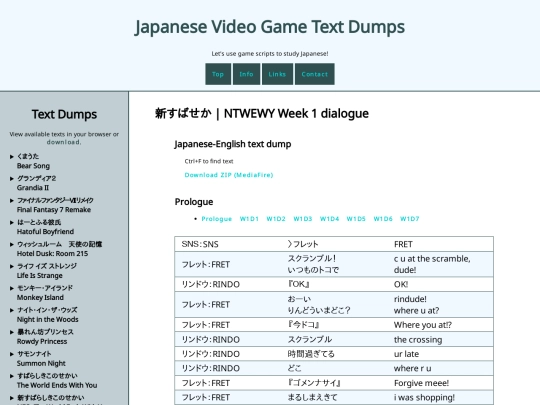Jump to W1D7 section

409,219
